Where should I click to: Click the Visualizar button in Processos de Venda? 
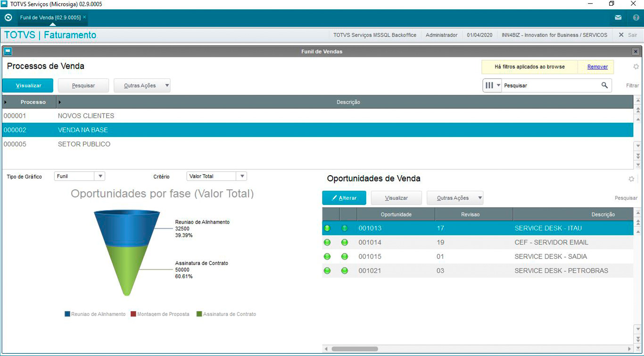28,86
